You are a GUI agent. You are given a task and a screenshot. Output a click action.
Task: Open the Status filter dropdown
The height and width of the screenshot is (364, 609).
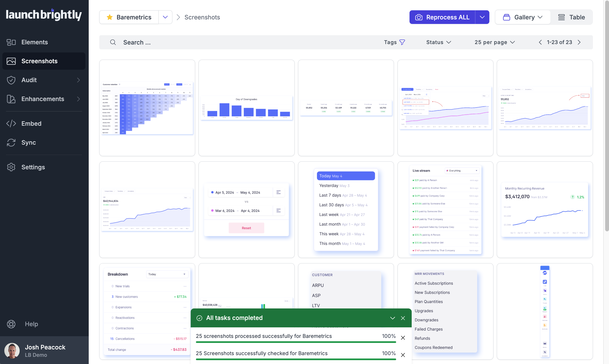(439, 42)
